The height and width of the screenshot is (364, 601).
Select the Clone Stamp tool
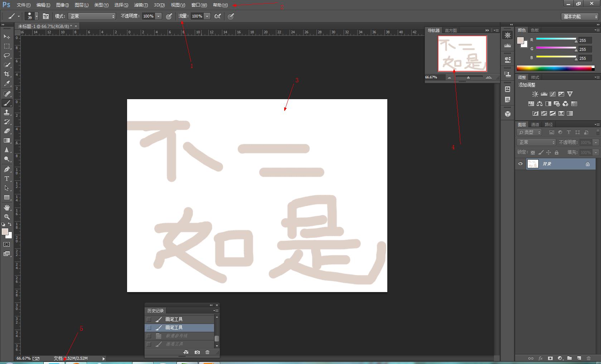(7, 112)
